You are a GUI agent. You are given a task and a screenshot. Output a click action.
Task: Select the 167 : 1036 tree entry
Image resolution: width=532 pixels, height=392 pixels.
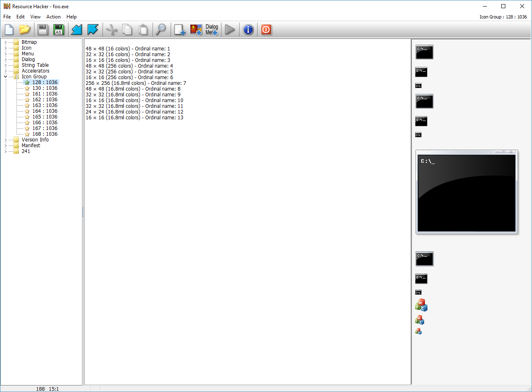(45, 128)
